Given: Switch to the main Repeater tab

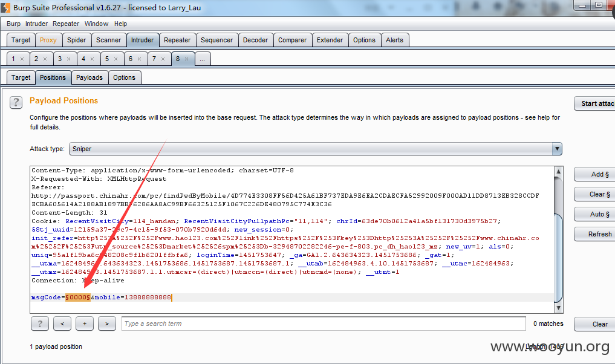Looking at the screenshot, I should (177, 40).
